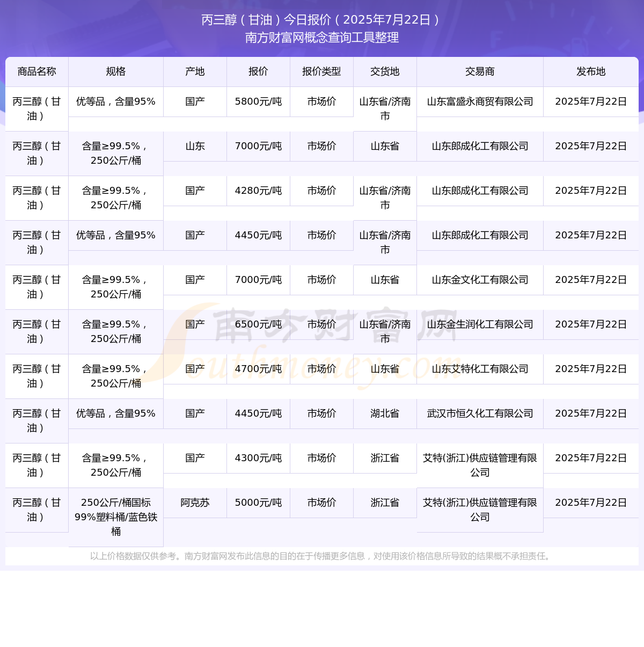
Task: Click 山东省/济南市 in the 5800元/吨 row
Action: click(385, 108)
